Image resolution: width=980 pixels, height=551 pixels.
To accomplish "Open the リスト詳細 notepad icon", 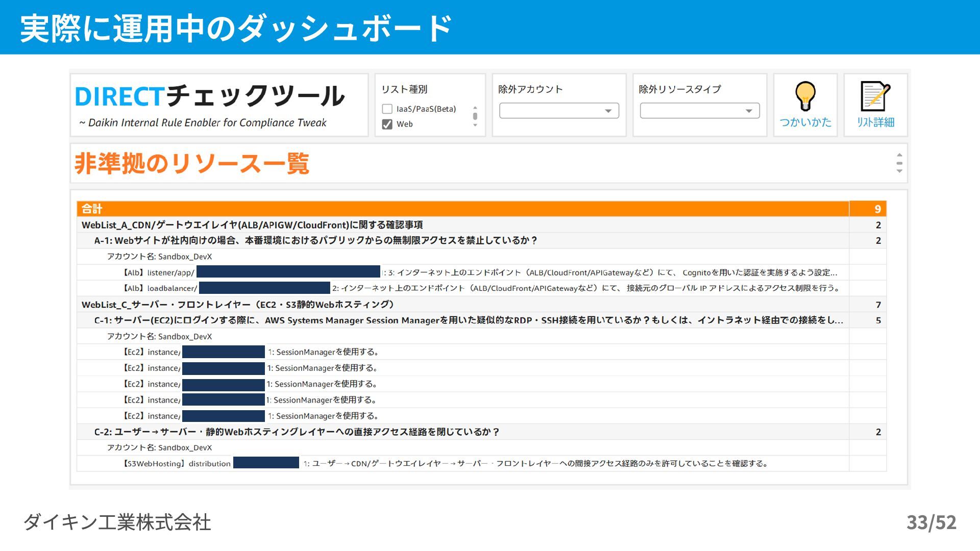I will (x=875, y=96).
